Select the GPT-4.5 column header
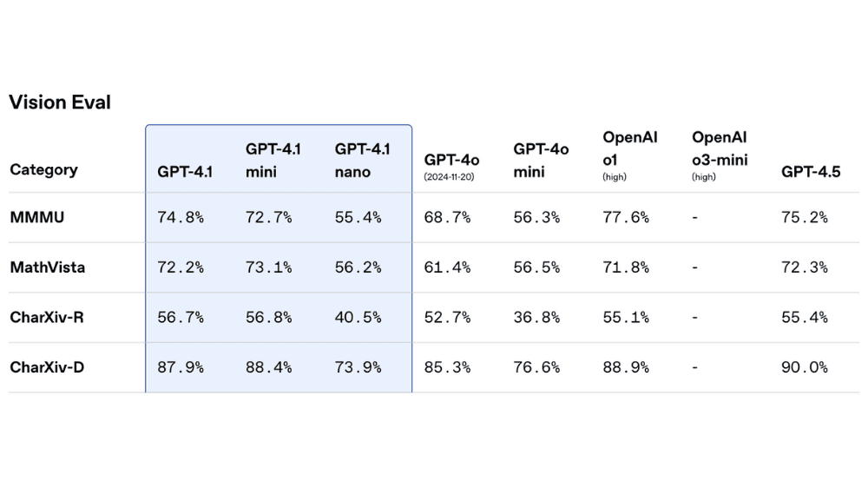 click(811, 171)
